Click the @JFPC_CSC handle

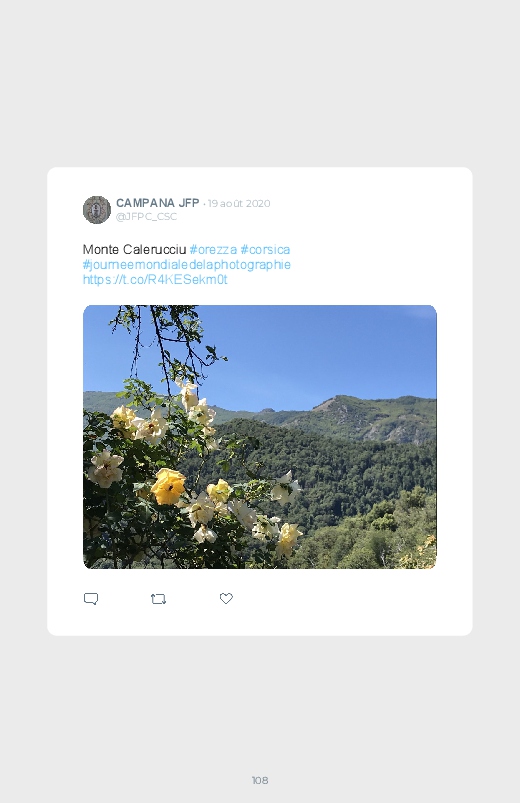tap(146, 217)
